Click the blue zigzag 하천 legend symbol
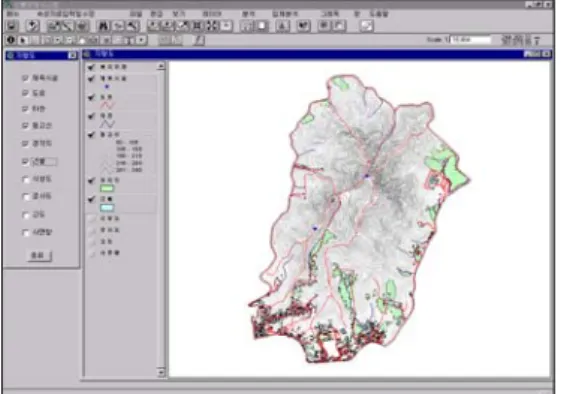 pyautogui.click(x=107, y=124)
